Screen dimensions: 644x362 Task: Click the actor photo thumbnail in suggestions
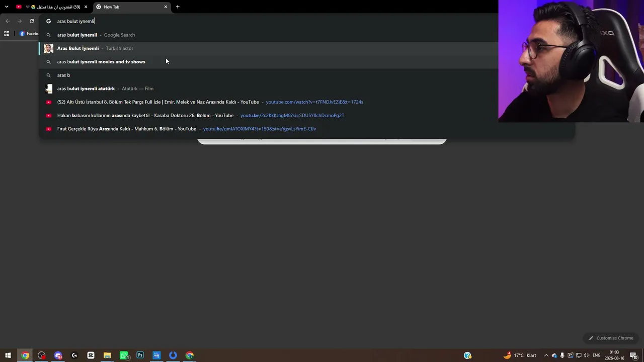(x=48, y=48)
